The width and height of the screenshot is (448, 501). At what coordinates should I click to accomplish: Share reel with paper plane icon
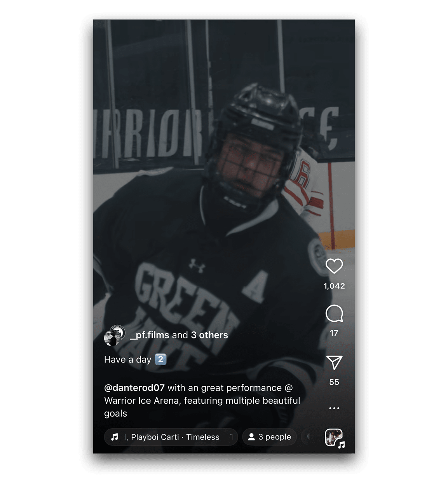(334, 363)
